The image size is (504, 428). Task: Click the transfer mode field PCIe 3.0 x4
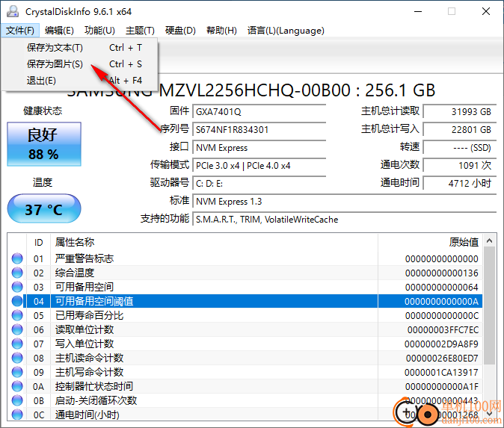click(259, 166)
